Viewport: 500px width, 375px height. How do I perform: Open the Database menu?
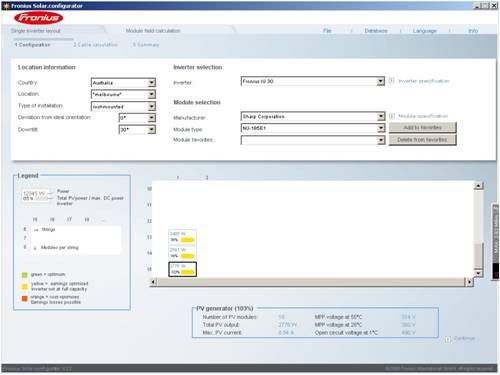click(376, 31)
